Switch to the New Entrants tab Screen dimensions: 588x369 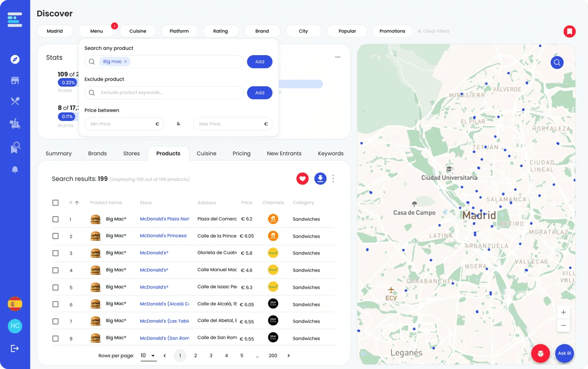click(x=284, y=153)
